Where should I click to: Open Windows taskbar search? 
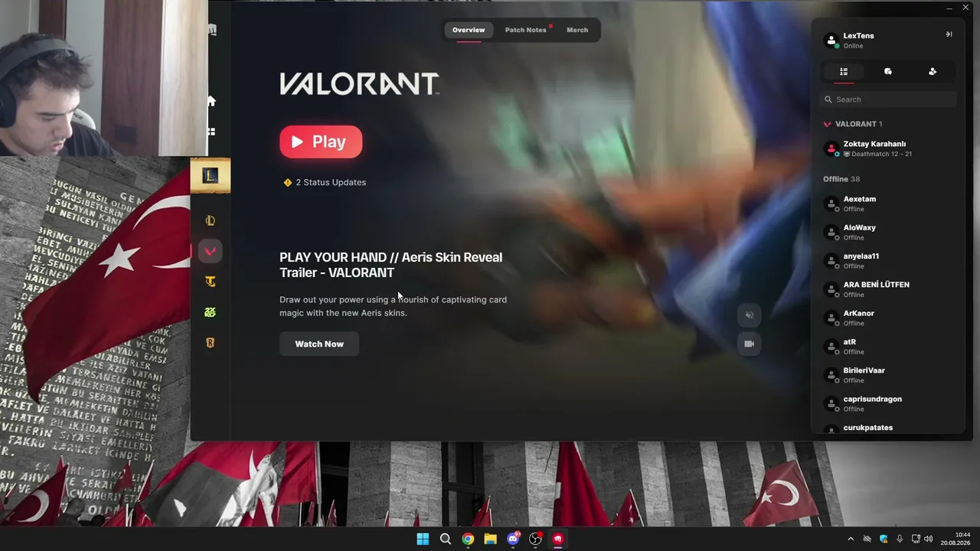pos(446,539)
